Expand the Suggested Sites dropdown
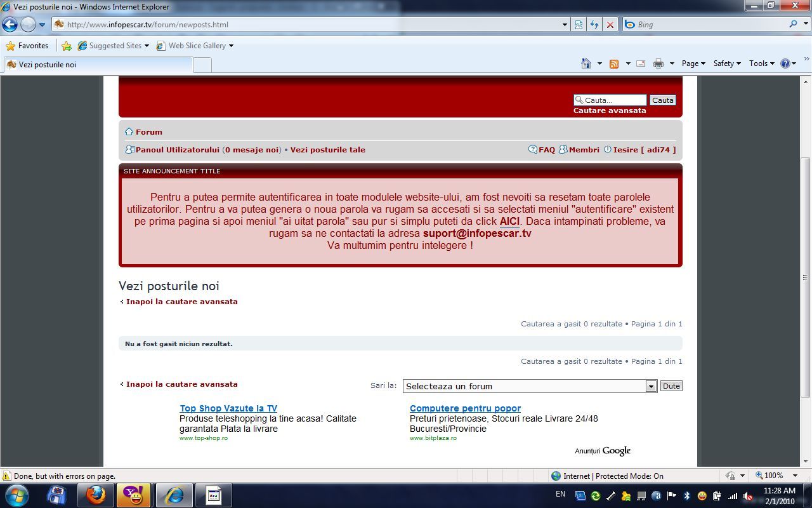Viewport: 812px width, 508px height. pos(147,46)
